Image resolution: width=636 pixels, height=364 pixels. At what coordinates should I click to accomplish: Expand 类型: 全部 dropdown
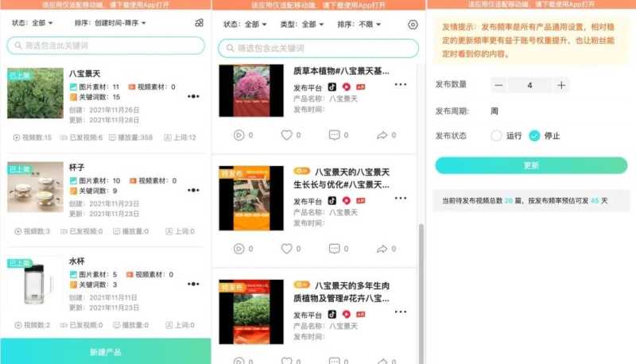(302, 25)
